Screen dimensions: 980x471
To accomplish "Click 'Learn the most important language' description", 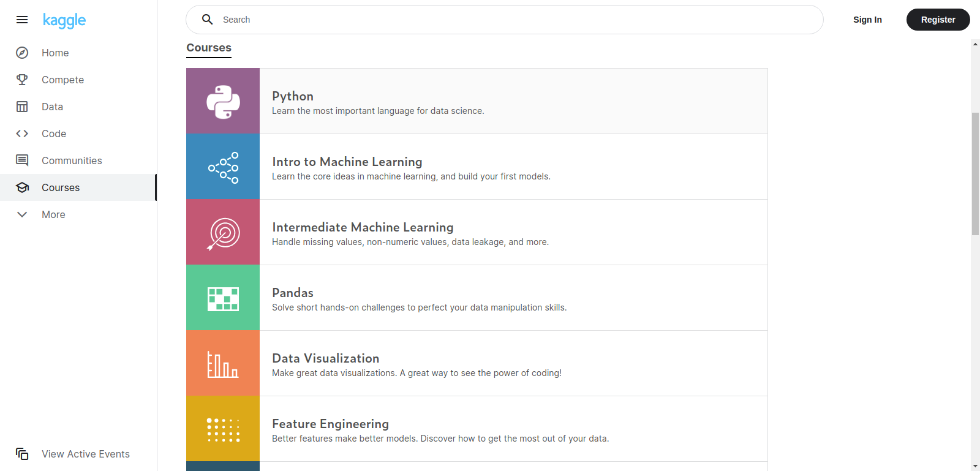I will 378,111.
